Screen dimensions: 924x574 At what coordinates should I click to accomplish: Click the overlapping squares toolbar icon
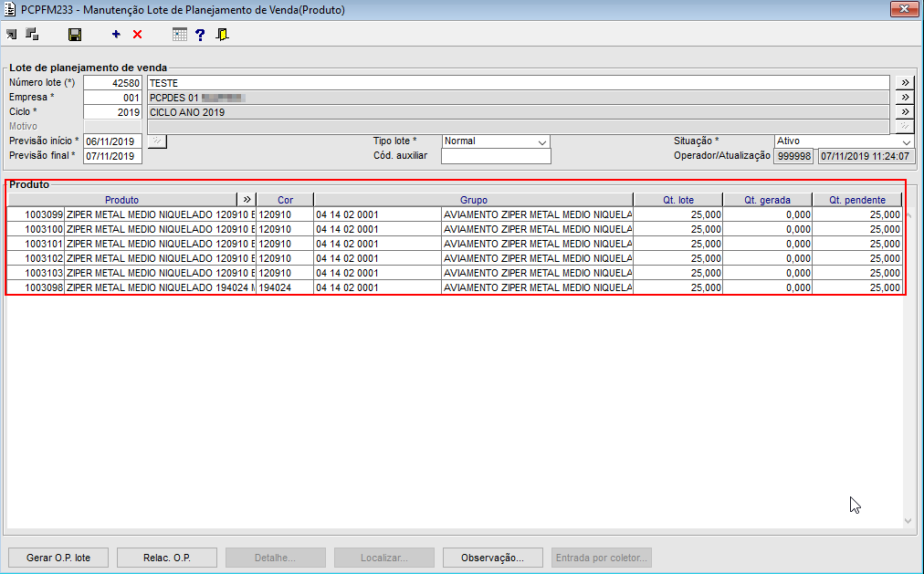tap(32, 35)
